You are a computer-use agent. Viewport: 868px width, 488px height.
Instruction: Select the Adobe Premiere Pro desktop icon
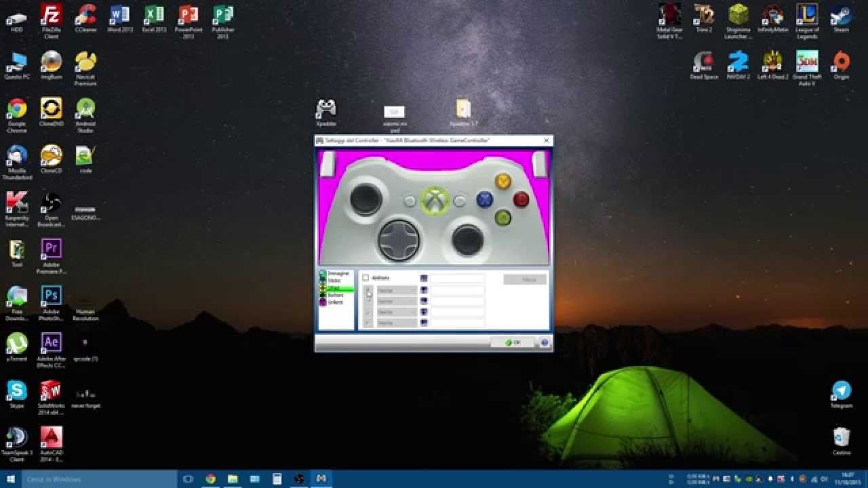pyautogui.click(x=52, y=256)
